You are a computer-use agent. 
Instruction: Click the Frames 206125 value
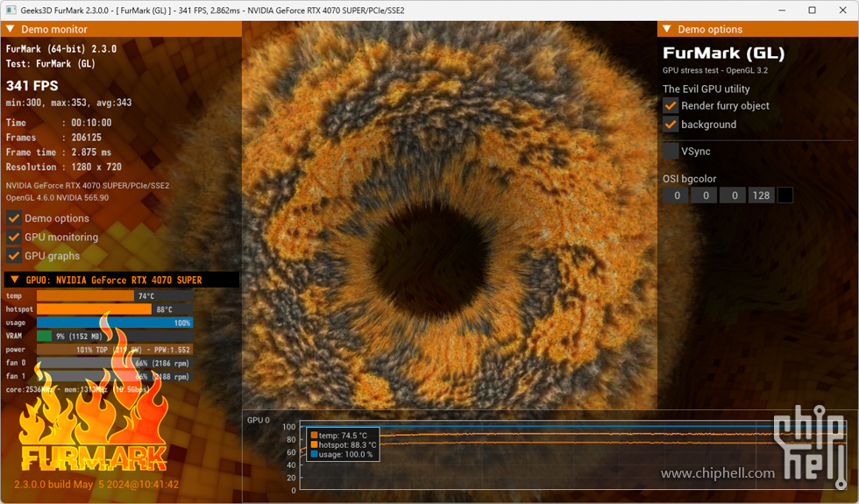point(87,138)
